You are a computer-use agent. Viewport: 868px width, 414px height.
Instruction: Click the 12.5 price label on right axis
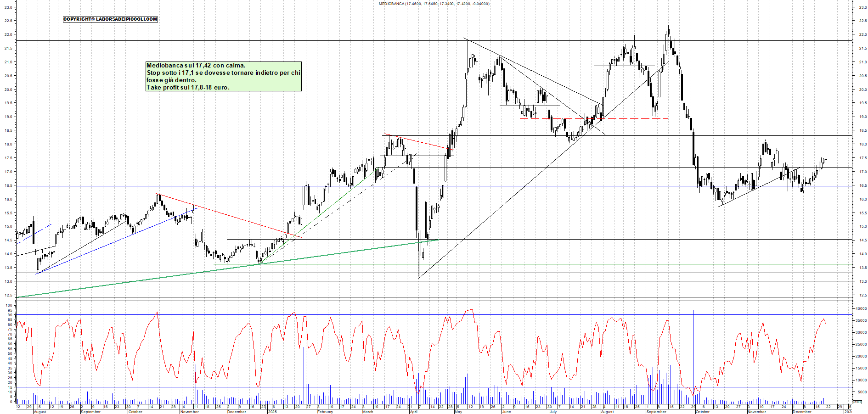[862, 295]
